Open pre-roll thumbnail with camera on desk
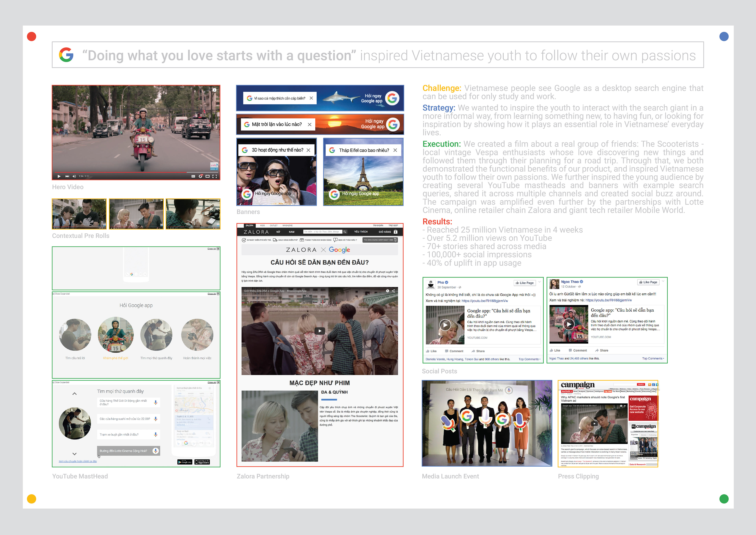756x535 pixels. [x=193, y=214]
